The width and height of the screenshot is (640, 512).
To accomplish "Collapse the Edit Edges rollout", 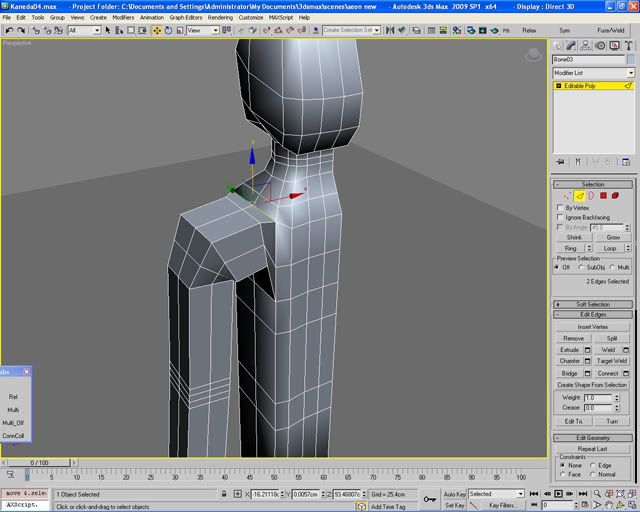I will (x=592, y=314).
